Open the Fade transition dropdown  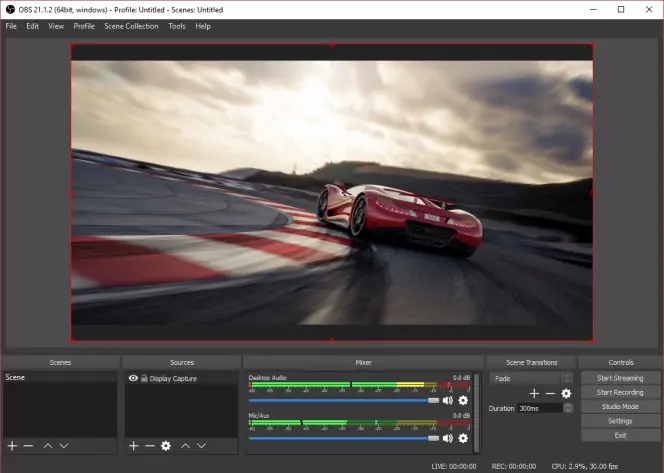[x=531, y=379]
